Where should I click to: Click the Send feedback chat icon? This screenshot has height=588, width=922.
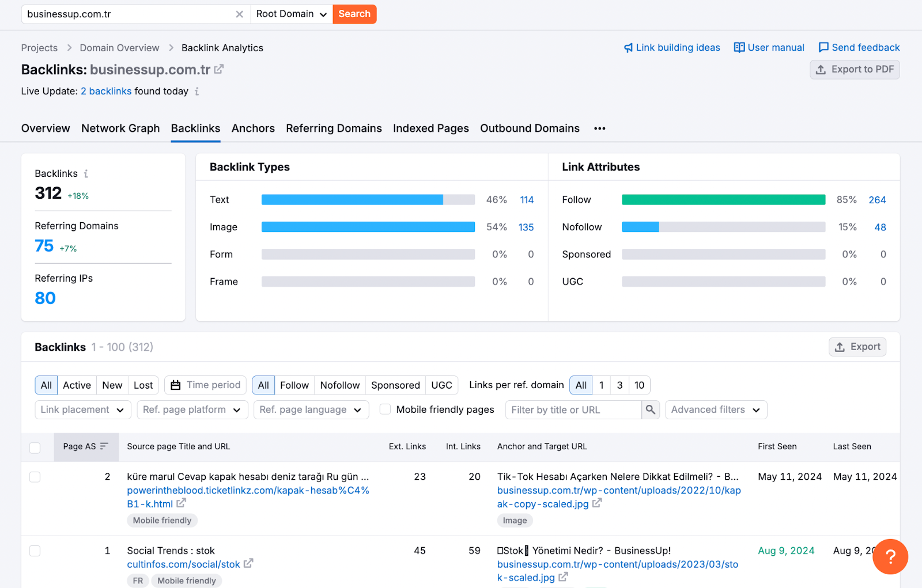point(823,47)
